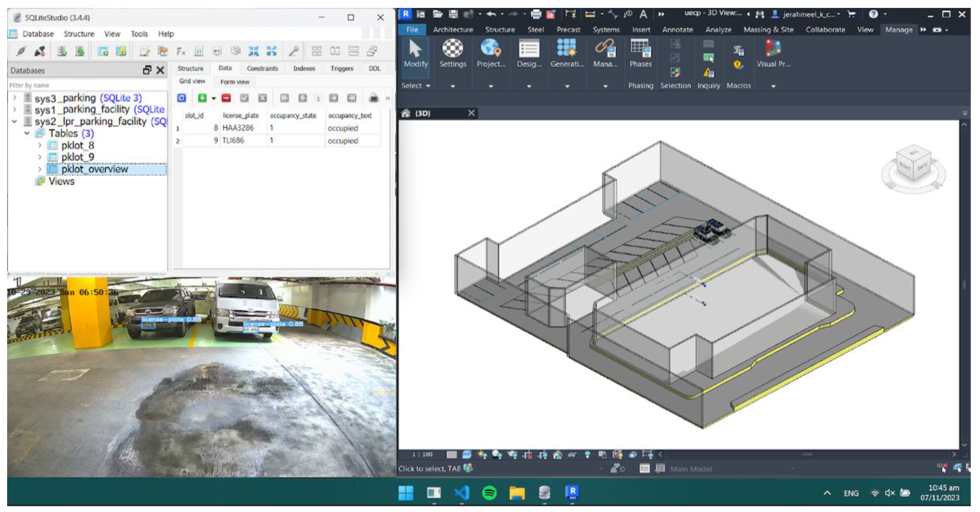Switch to Form view
Screen dimensions: 980x512
point(235,82)
